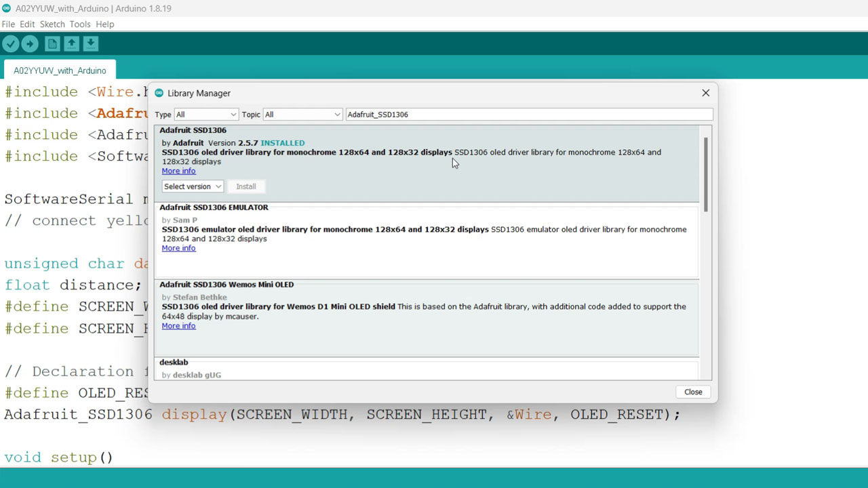868x488 pixels.
Task: Expand the Topic filter dropdown
Action: click(302, 115)
